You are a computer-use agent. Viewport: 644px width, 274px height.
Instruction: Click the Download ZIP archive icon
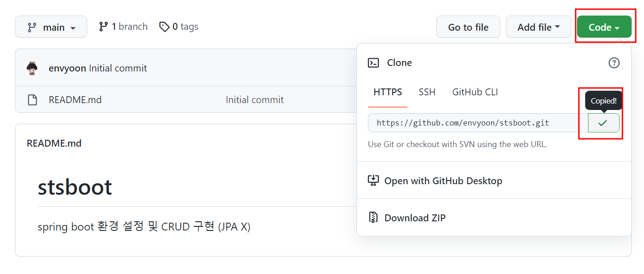click(374, 217)
